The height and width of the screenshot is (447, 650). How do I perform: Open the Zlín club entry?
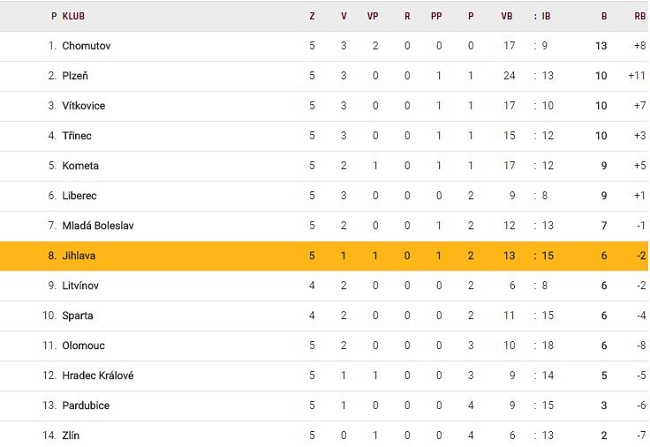(71, 435)
